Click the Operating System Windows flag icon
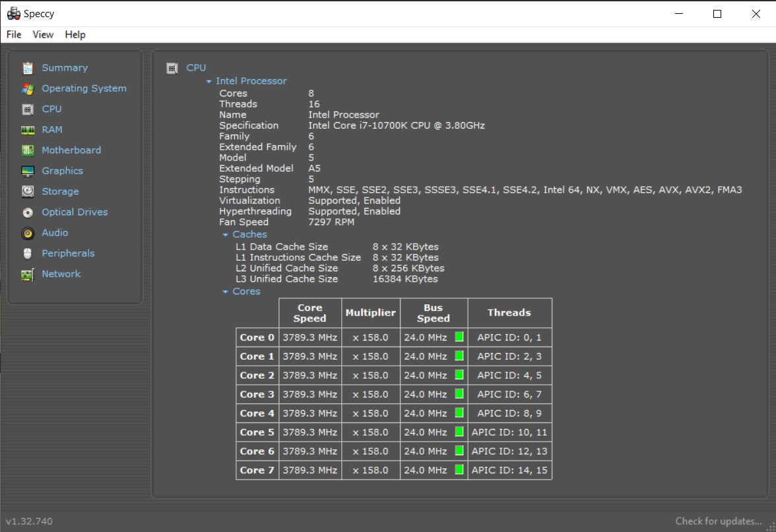The height and width of the screenshot is (532, 776). (28, 88)
